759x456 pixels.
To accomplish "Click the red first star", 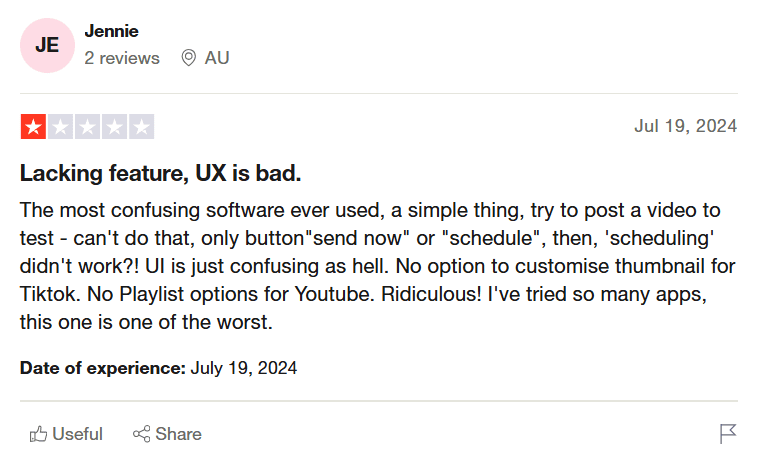I will tap(33, 127).
